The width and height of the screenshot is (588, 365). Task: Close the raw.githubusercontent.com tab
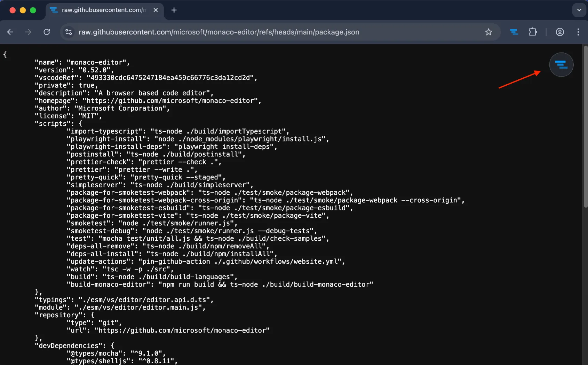coord(156,10)
